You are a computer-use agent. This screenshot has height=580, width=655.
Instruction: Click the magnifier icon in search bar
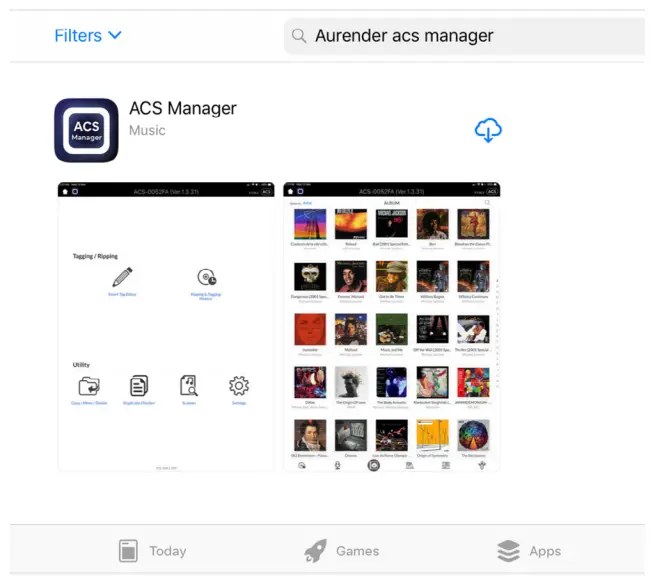point(299,36)
